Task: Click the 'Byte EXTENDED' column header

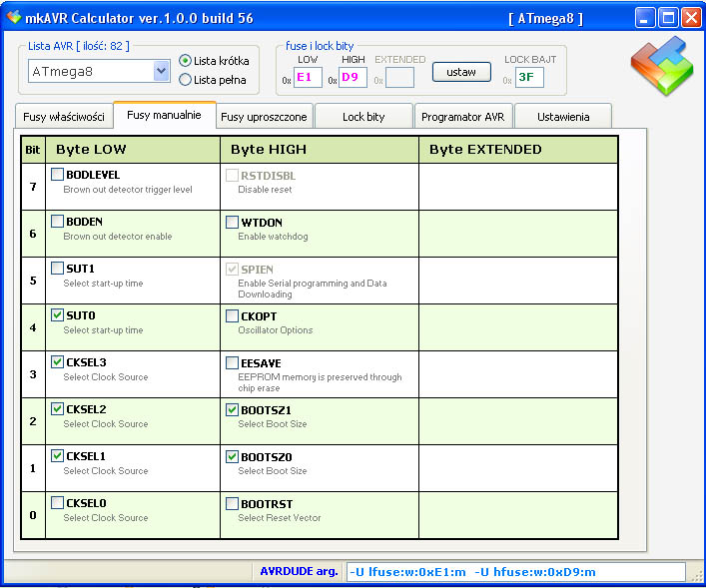Action: point(518,150)
